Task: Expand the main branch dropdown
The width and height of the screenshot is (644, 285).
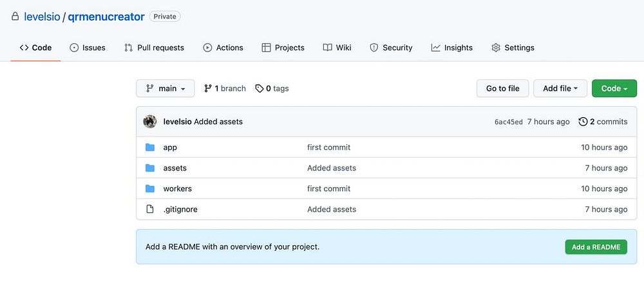Action: (166, 88)
